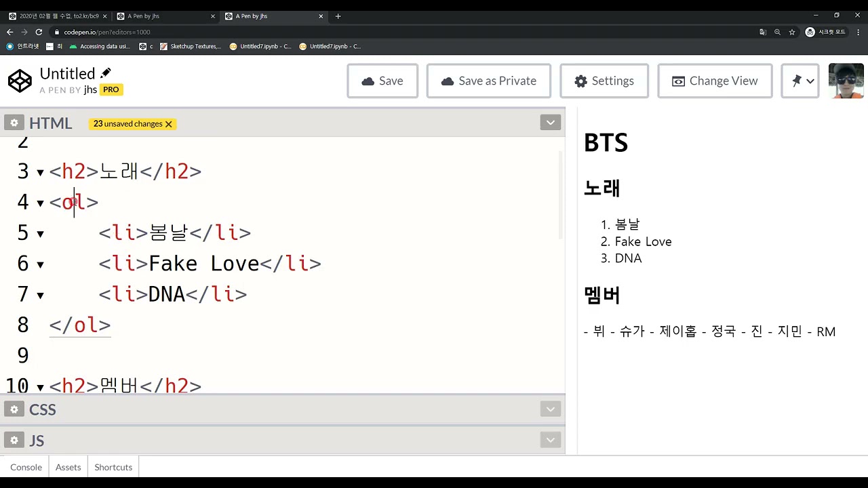The image size is (868, 488).
Task: Open Sketchup Textures bookmark
Action: coord(191,46)
